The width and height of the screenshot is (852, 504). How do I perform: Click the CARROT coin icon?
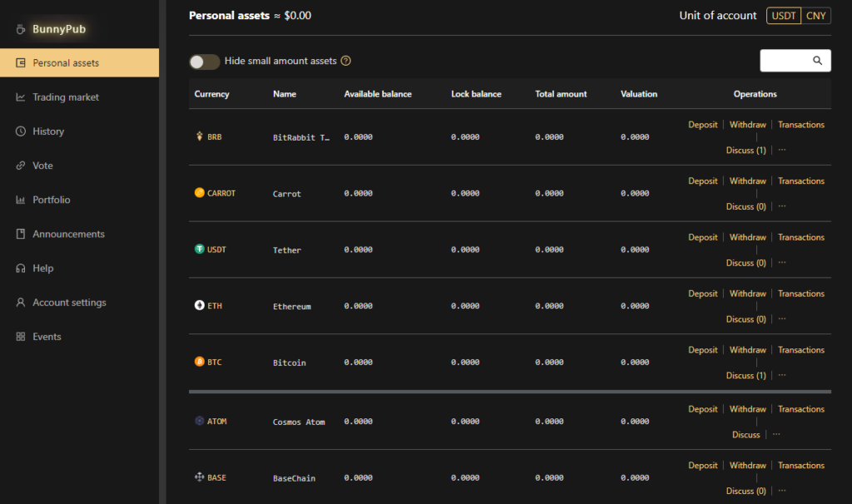coord(200,193)
